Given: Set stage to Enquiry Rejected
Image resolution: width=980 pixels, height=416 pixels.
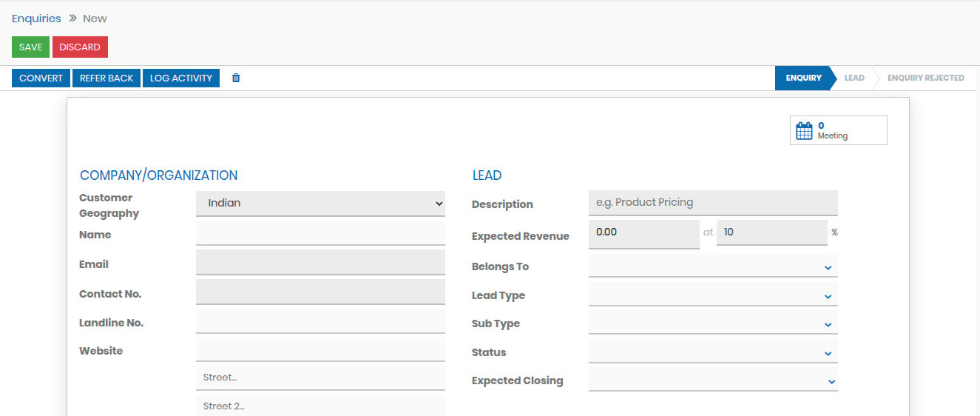Looking at the screenshot, I should [925, 78].
